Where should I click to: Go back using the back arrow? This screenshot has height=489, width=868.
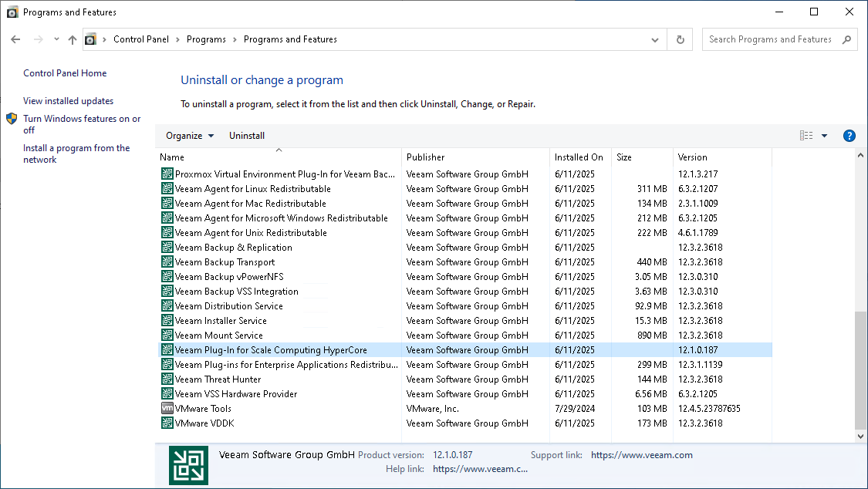[x=15, y=39]
